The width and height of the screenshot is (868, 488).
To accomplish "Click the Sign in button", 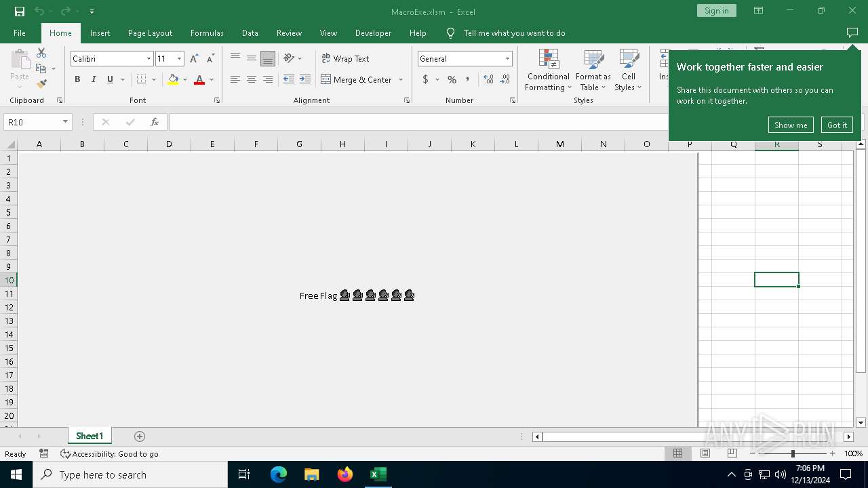I will pos(716,11).
